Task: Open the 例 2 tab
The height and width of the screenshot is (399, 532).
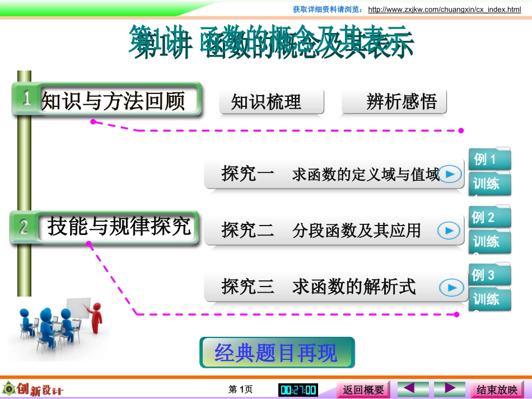Action: tap(489, 217)
